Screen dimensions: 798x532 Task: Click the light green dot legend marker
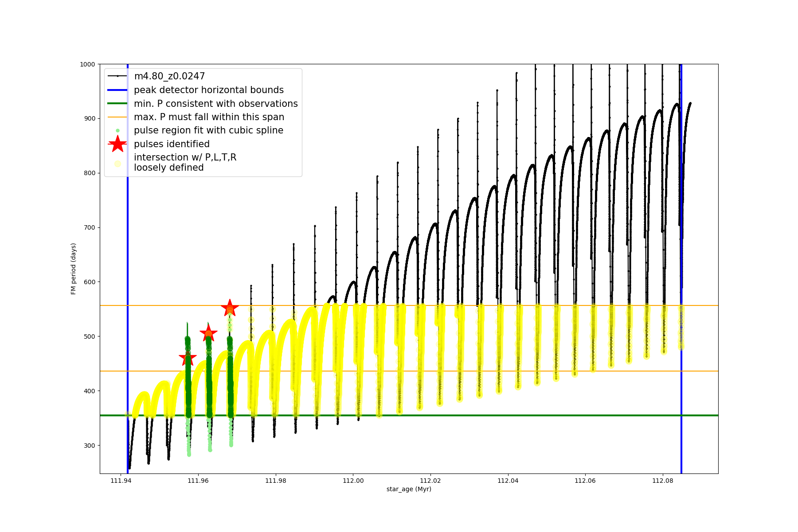(117, 130)
